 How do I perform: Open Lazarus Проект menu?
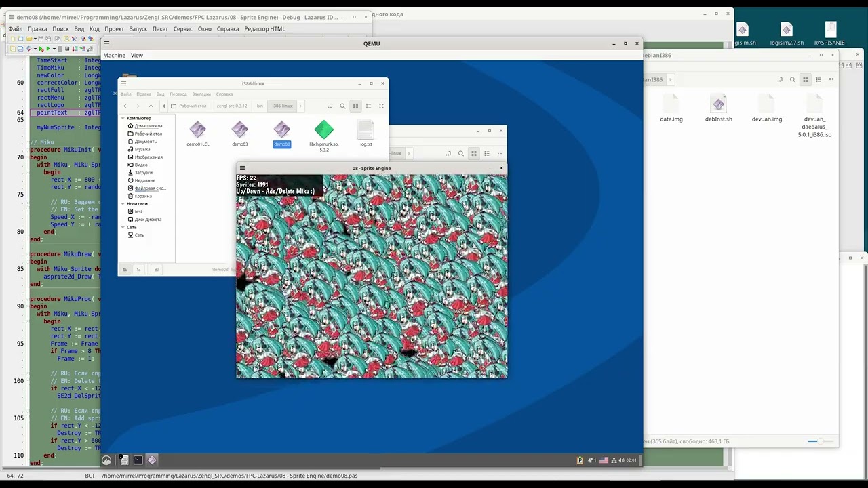coord(114,28)
